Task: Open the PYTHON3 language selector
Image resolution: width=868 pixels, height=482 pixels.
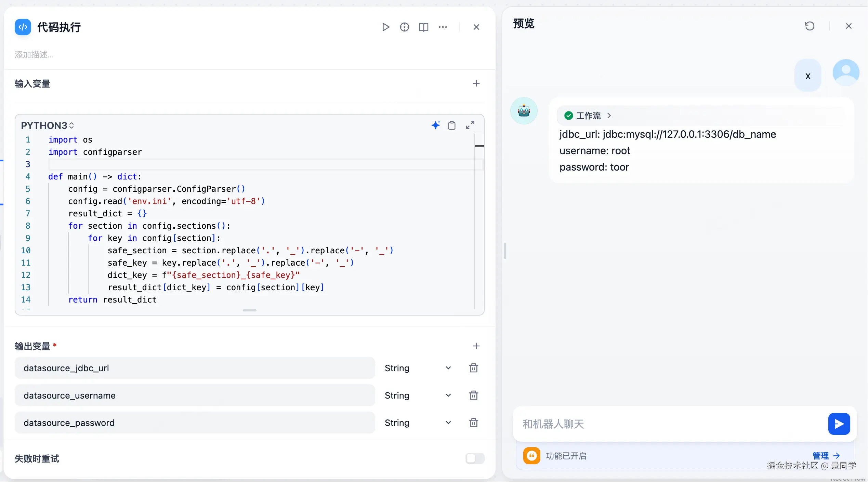Action: [47, 125]
